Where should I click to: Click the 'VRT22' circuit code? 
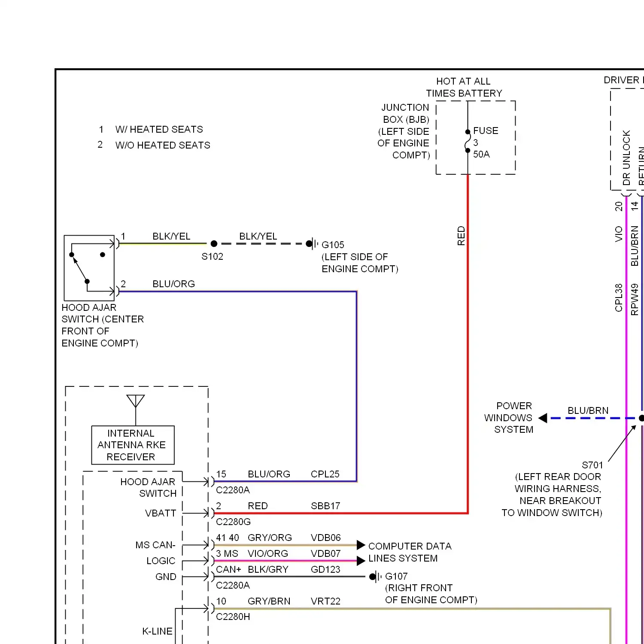[325, 601]
